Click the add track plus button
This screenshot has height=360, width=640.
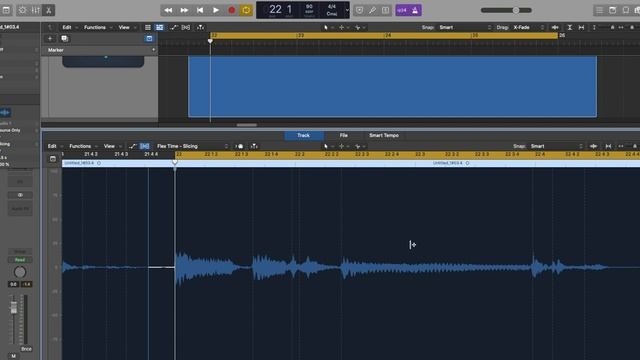(x=50, y=38)
